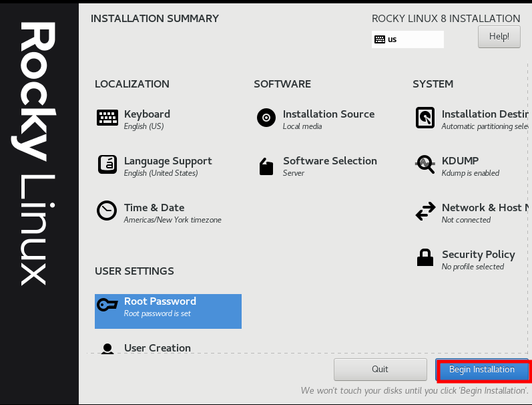The image size is (532, 405).
Task: Click the Installation Source disc icon
Action: tap(266, 118)
